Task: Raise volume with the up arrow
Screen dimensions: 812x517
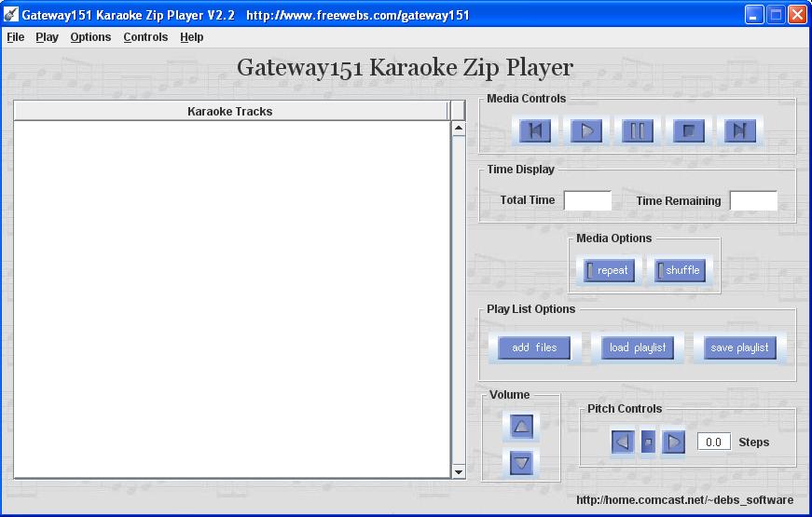Action: pyautogui.click(x=521, y=427)
